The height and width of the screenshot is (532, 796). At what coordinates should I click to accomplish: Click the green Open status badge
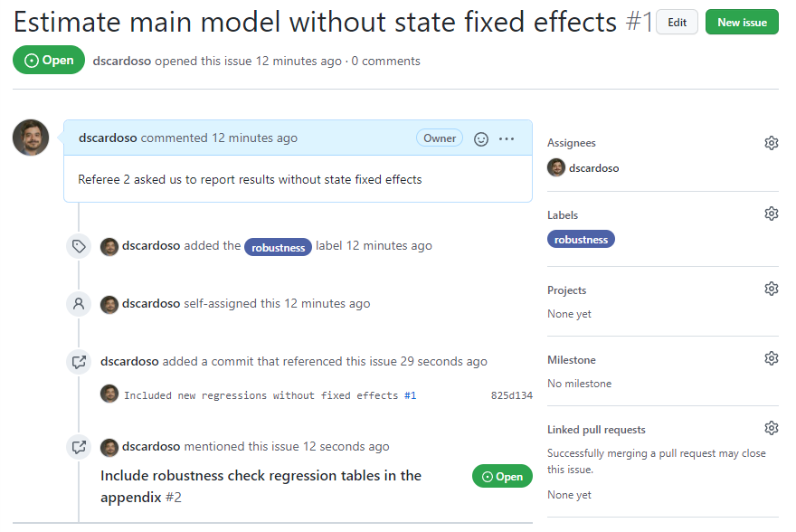pos(49,61)
